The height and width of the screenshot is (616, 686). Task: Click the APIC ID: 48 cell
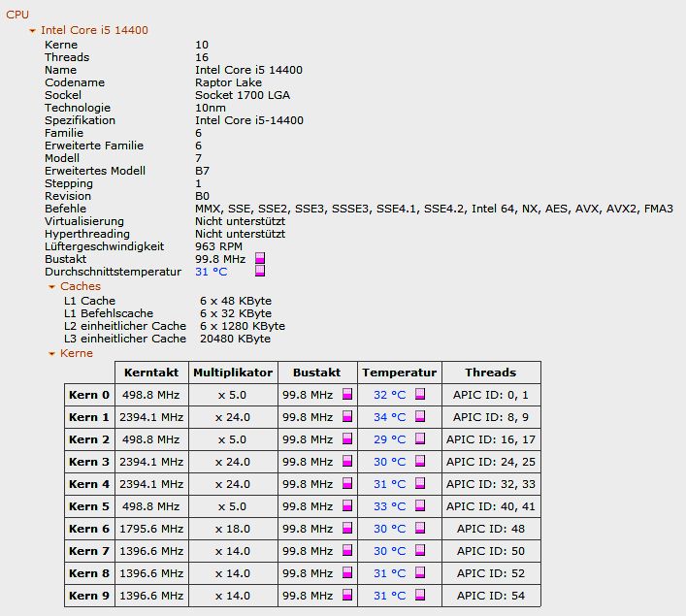point(491,529)
